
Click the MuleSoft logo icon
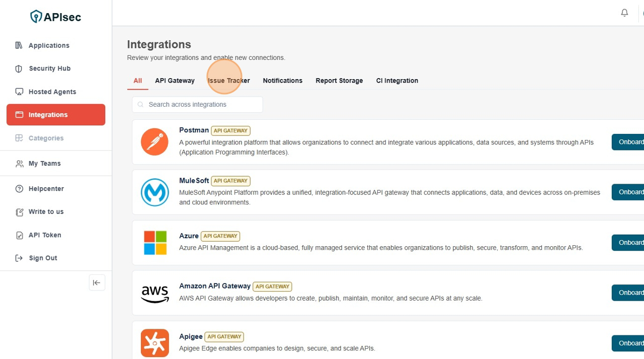point(154,192)
